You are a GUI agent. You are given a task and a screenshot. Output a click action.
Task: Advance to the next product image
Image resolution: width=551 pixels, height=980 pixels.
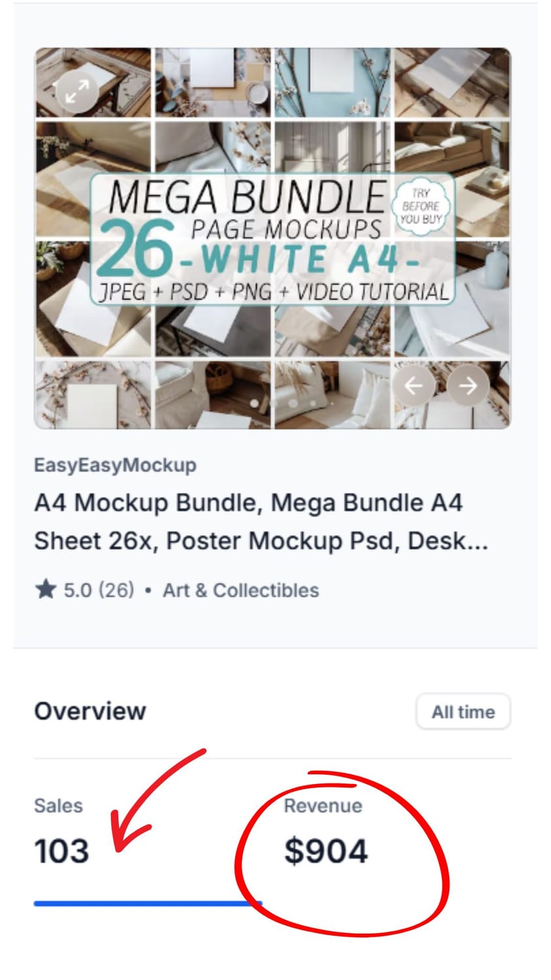[467, 385]
